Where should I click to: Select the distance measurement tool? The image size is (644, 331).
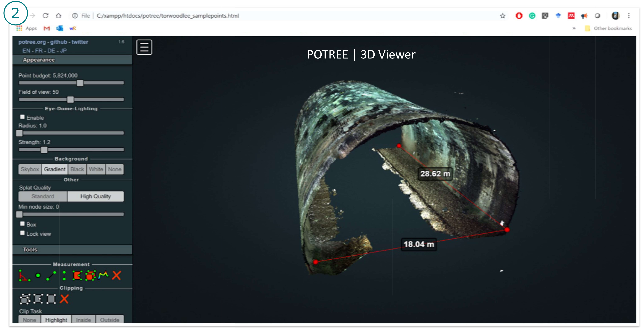(51, 275)
